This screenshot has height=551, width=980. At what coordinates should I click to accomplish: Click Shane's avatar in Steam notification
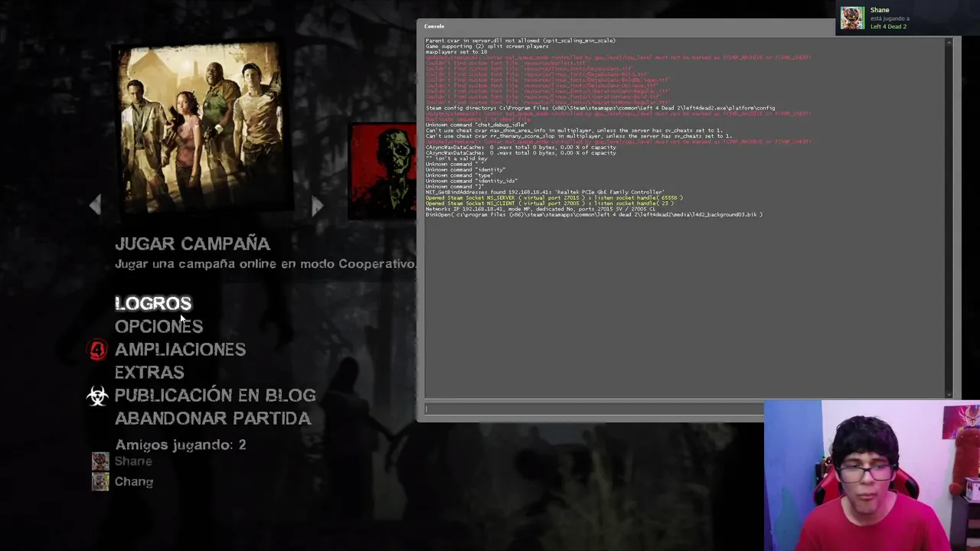pyautogui.click(x=852, y=18)
